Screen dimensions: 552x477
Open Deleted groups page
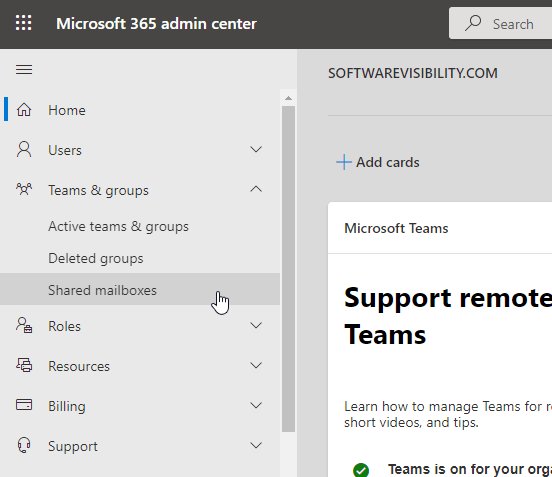pos(96,258)
